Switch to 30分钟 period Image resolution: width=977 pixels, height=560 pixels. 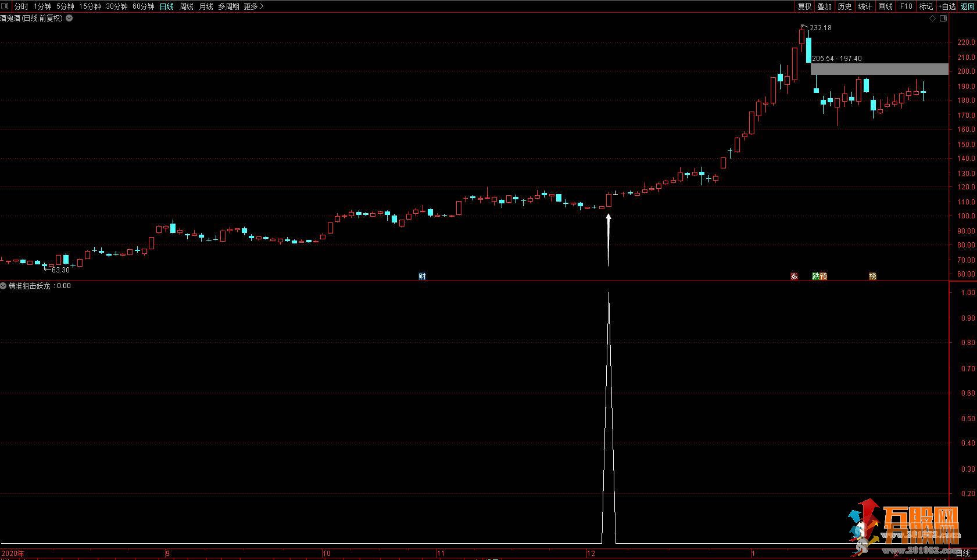tap(117, 6)
